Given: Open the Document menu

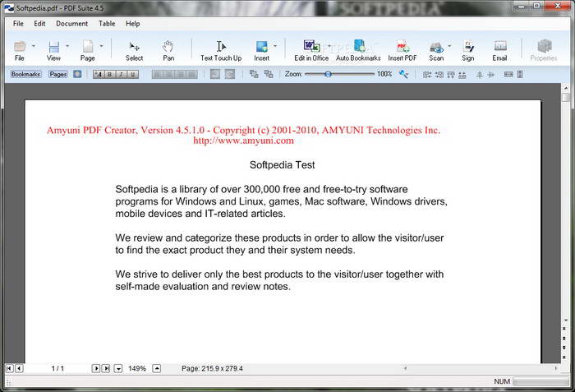Looking at the screenshot, I should point(72,24).
